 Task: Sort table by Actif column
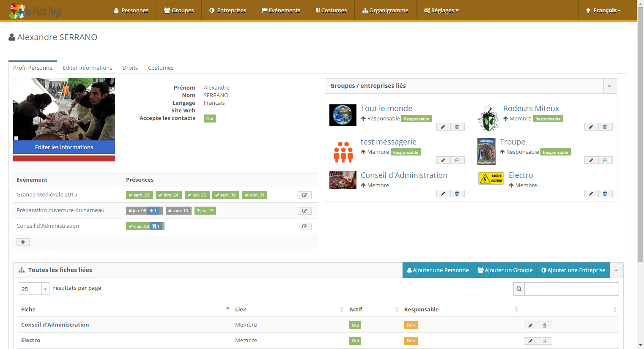click(x=373, y=309)
